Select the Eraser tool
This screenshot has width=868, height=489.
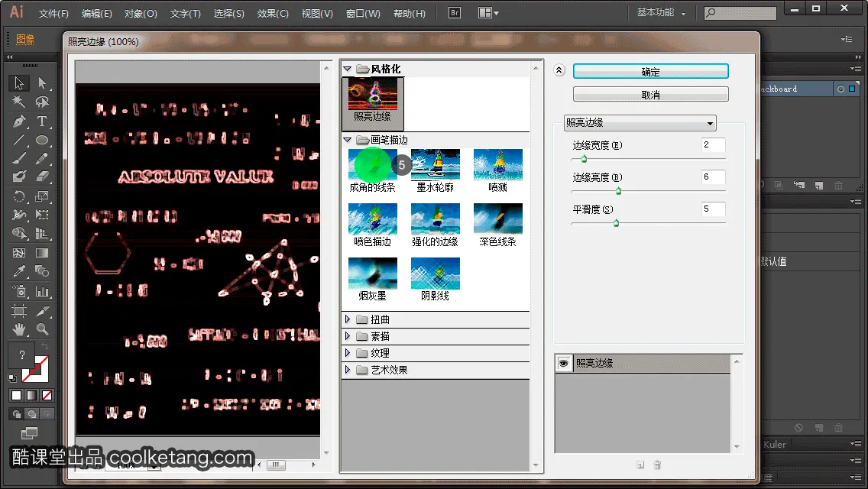(42, 176)
